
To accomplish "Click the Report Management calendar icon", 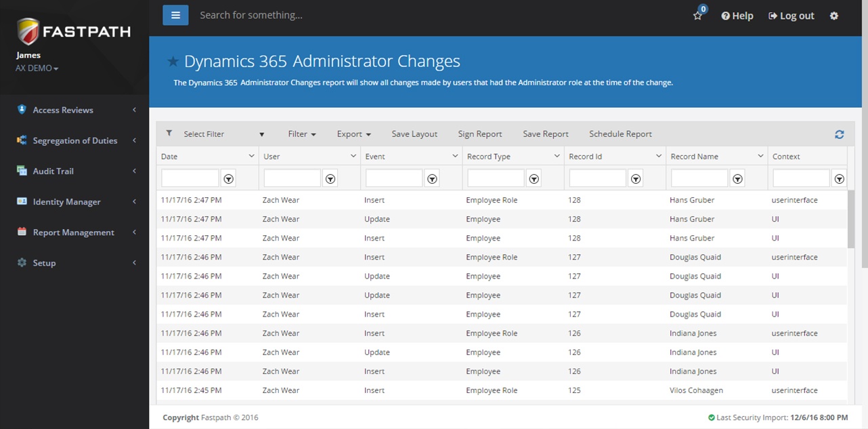I will tap(22, 232).
